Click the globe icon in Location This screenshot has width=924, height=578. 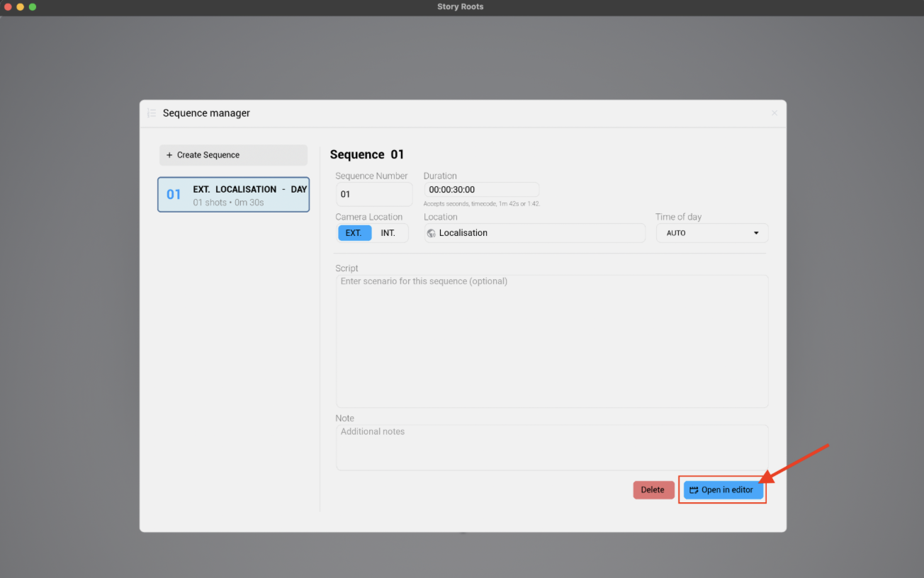tap(432, 233)
